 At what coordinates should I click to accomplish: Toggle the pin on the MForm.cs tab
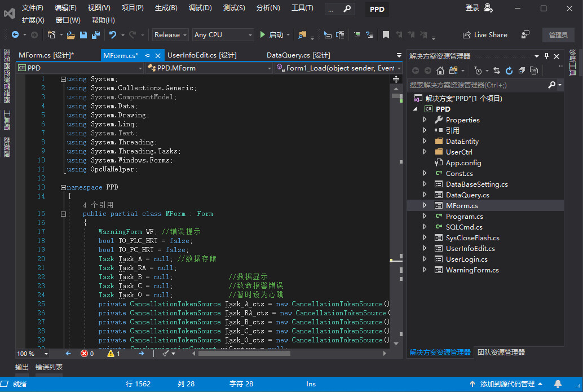point(147,55)
